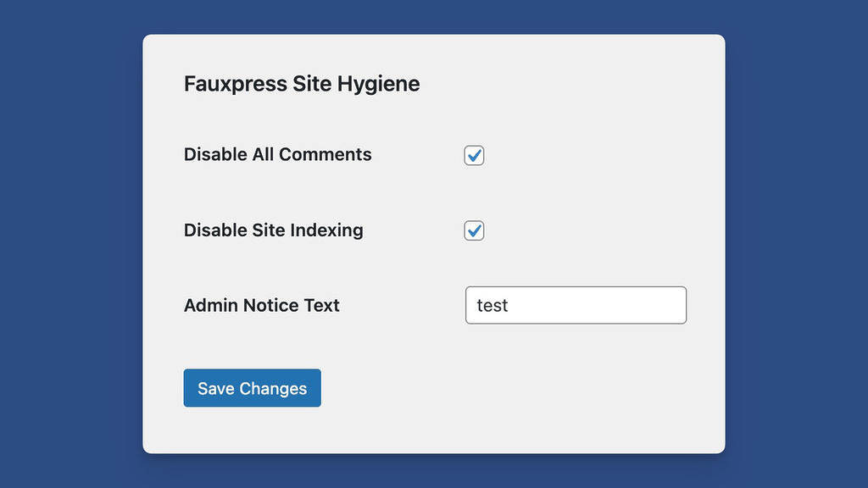The image size is (868, 488).
Task: Click the Admin Notice Text label
Action: 261,305
